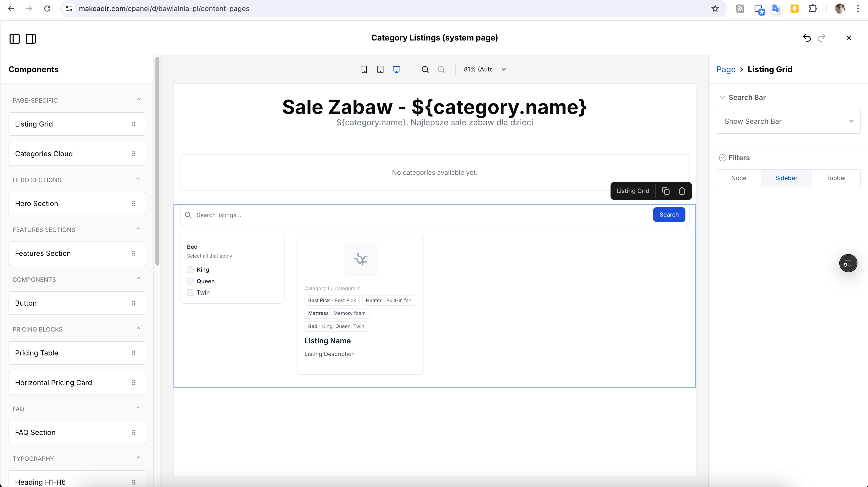Duplicate the Listing Grid component

click(666, 191)
